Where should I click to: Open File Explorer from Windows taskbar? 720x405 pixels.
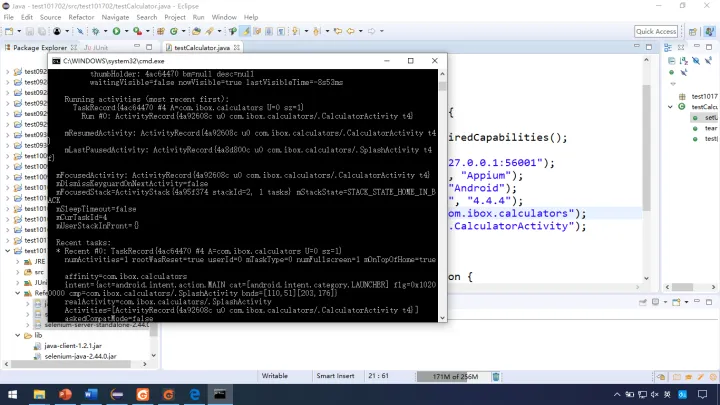tap(39, 394)
